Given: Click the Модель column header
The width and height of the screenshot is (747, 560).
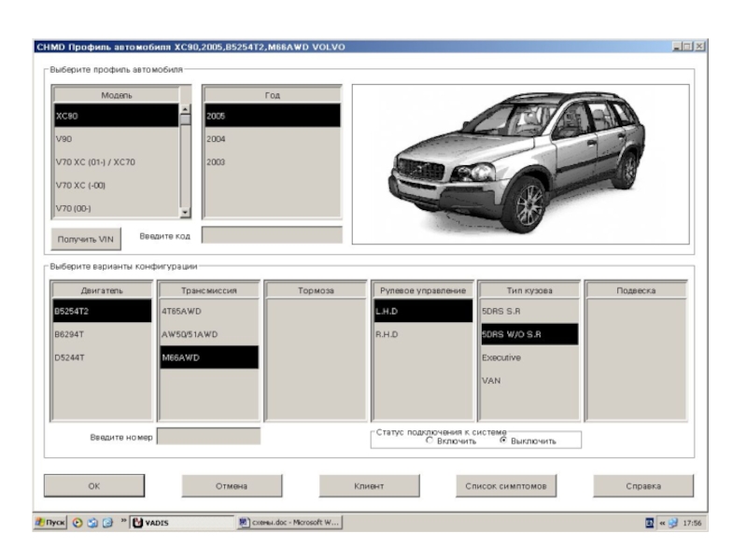Looking at the screenshot, I should [116, 95].
